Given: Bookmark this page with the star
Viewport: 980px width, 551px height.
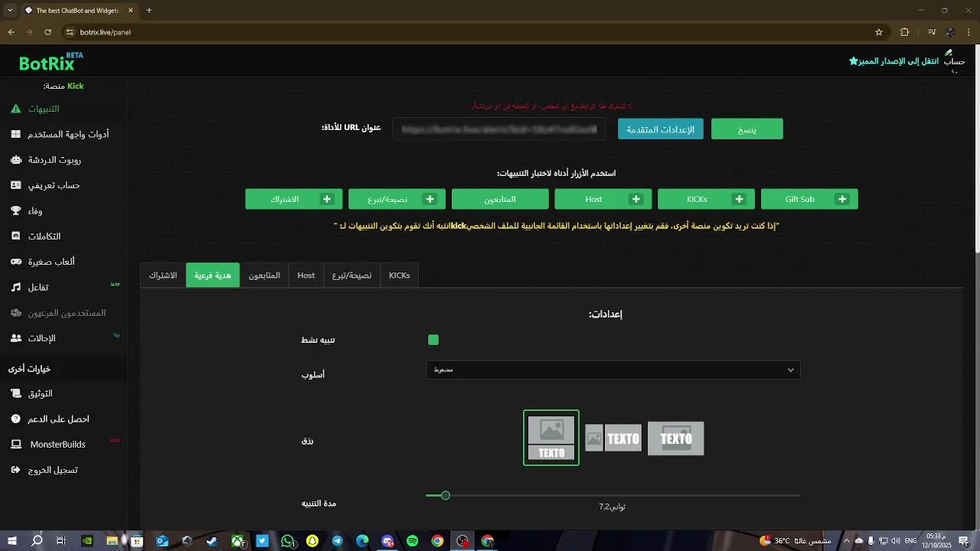Looking at the screenshot, I should click(879, 32).
